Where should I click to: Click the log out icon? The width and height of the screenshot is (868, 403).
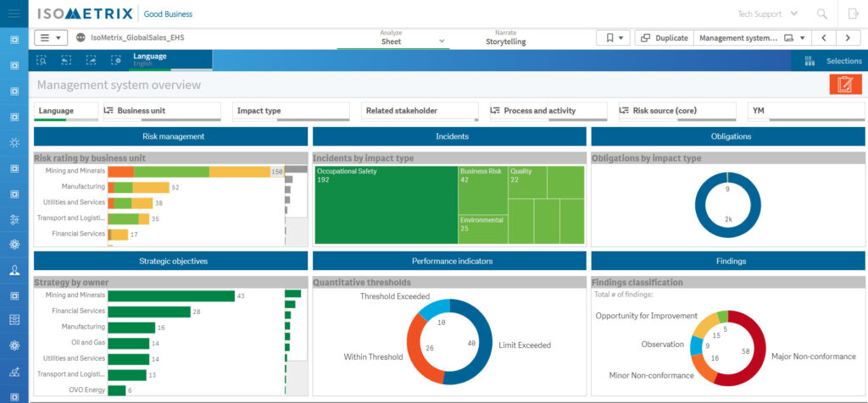pos(853,14)
